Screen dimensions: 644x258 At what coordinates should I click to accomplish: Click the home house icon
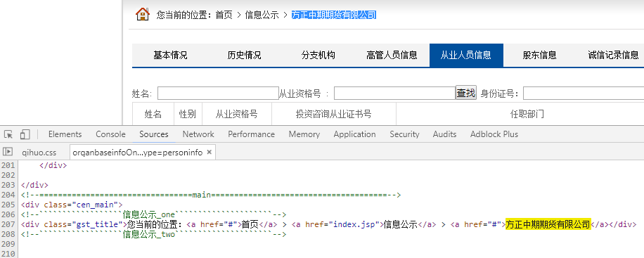[143, 14]
